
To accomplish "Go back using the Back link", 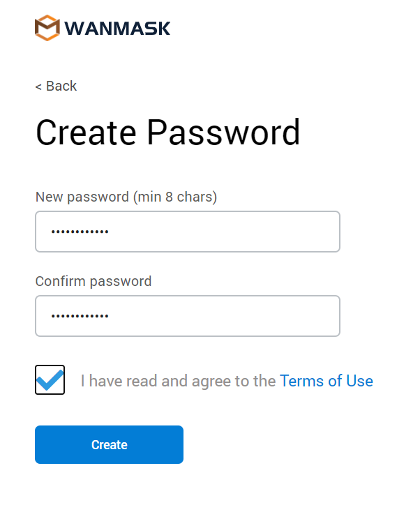I will tap(56, 86).
